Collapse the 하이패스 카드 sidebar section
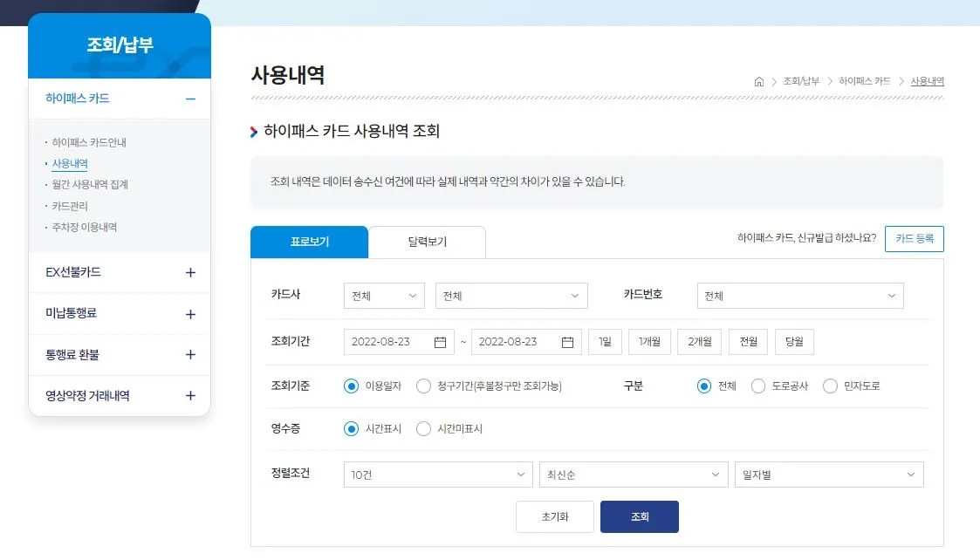The image size is (980, 560). pos(120,98)
